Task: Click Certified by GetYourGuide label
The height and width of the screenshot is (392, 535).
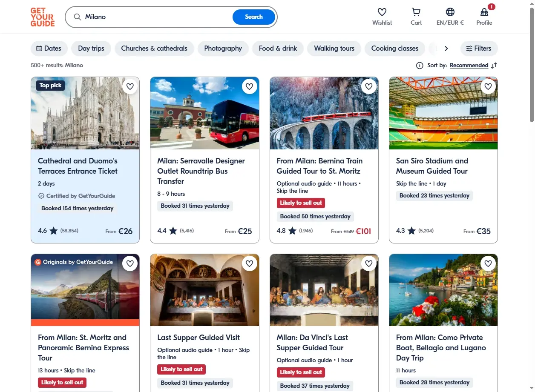Action: 77,196
